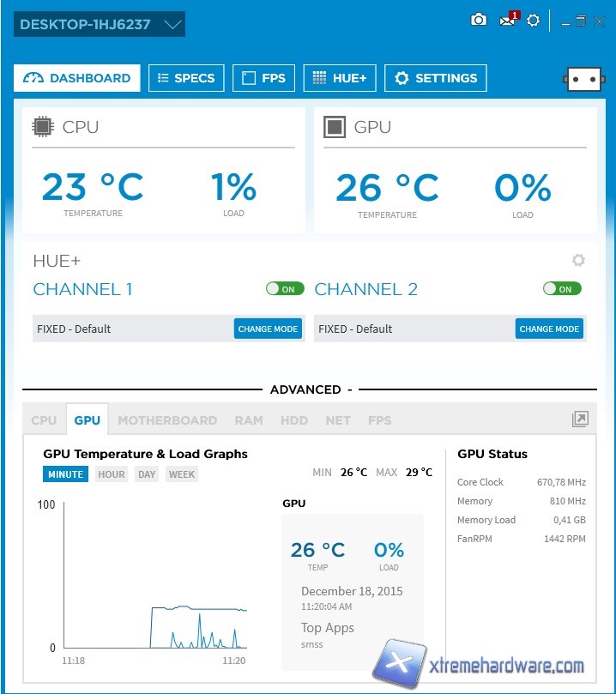Open the FPS tab in top navigation
Screen dimensions: 616x694
pyautogui.click(x=264, y=78)
